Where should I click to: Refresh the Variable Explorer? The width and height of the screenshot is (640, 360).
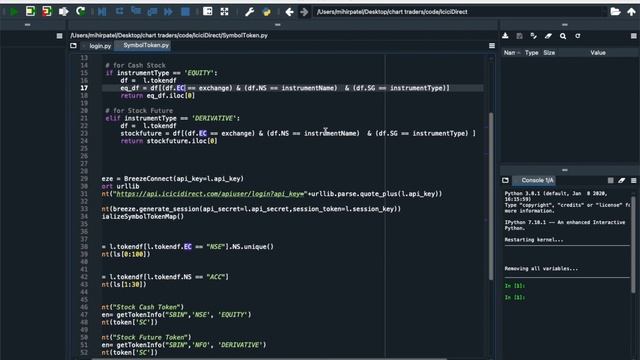pos(578,36)
